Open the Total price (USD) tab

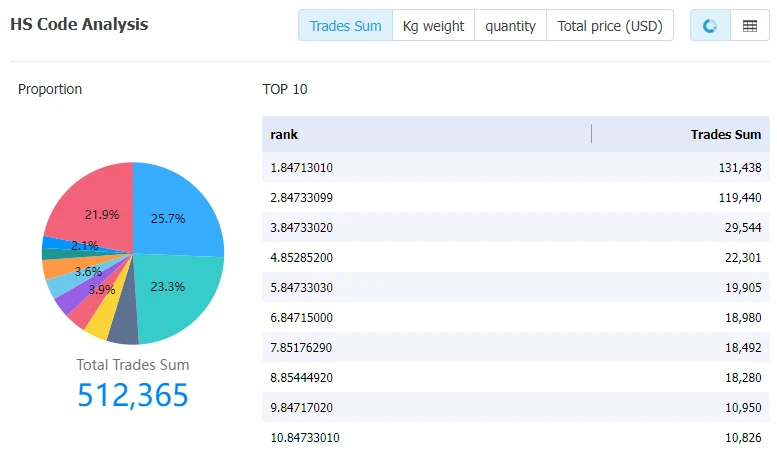pos(610,25)
